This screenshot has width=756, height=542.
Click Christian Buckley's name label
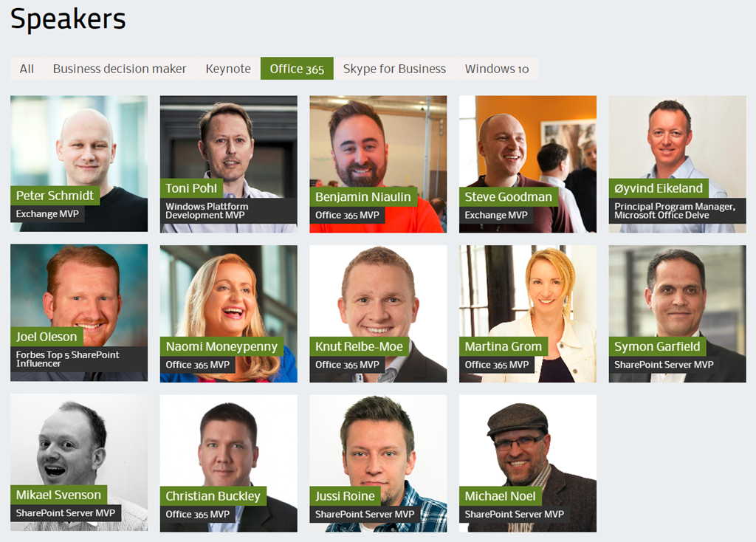coord(213,495)
